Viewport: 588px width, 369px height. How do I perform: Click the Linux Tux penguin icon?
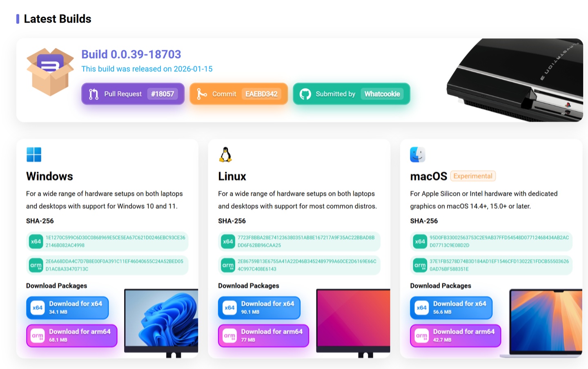pyautogui.click(x=225, y=154)
